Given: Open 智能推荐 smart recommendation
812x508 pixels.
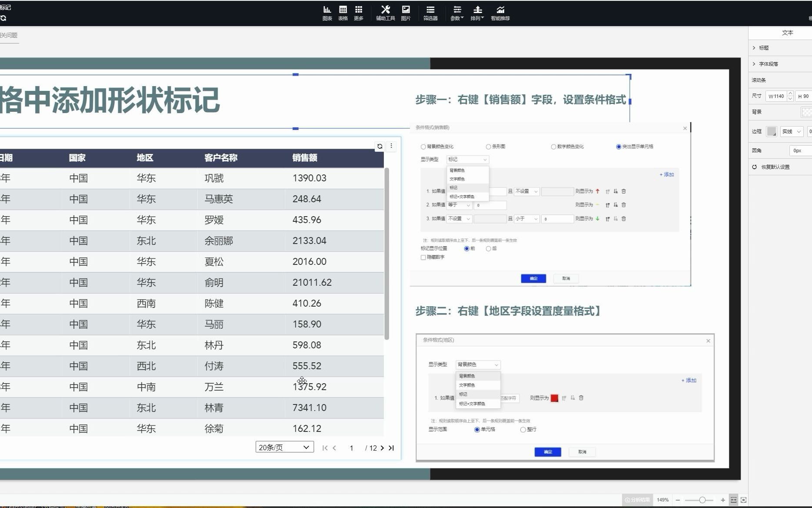Looking at the screenshot, I should point(500,13).
